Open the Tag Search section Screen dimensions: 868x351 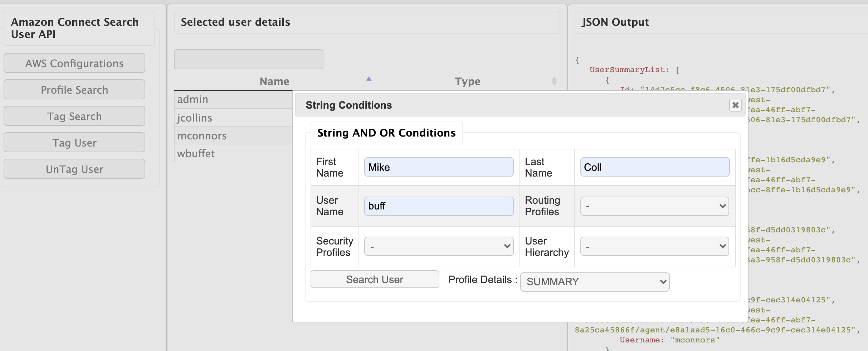[74, 116]
